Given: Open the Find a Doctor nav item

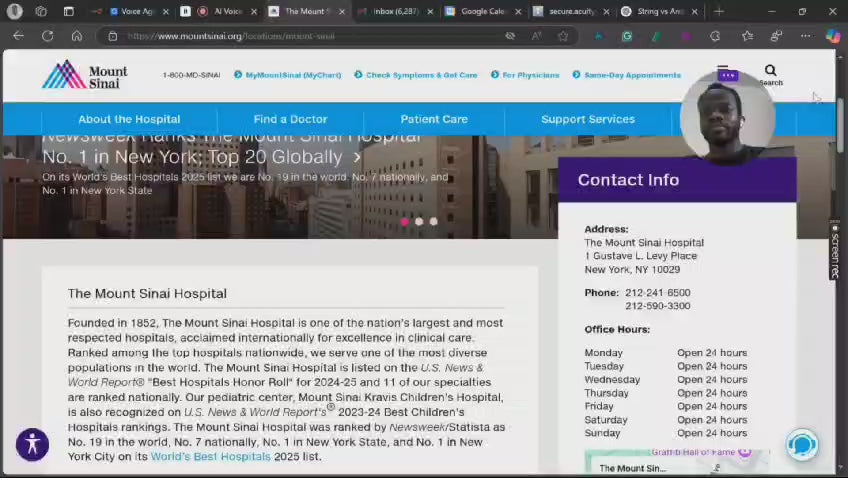Looking at the screenshot, I should point(290,119).
